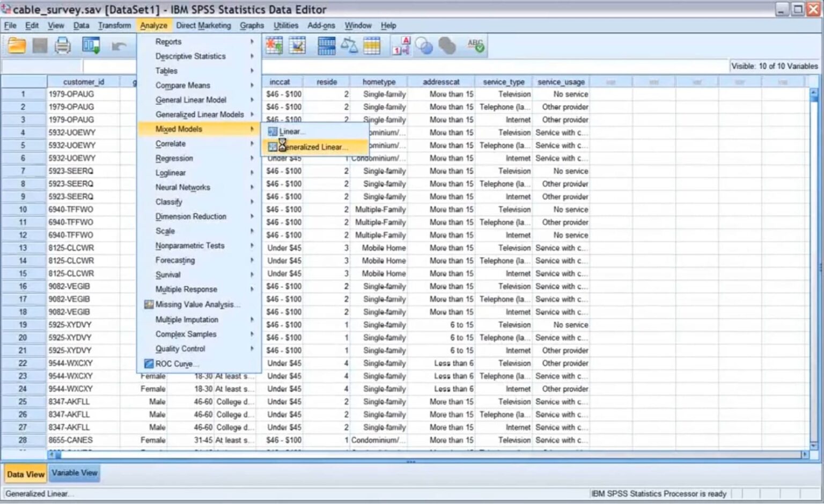Click the Recall recently used dialogs icon
This screenshot has height=504, width=824.
[91, 46]
